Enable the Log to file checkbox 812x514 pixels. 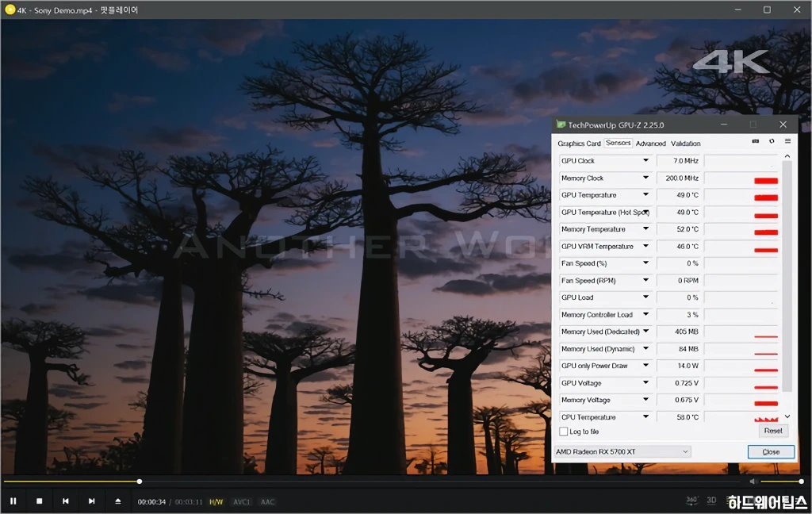pos(564,431)
